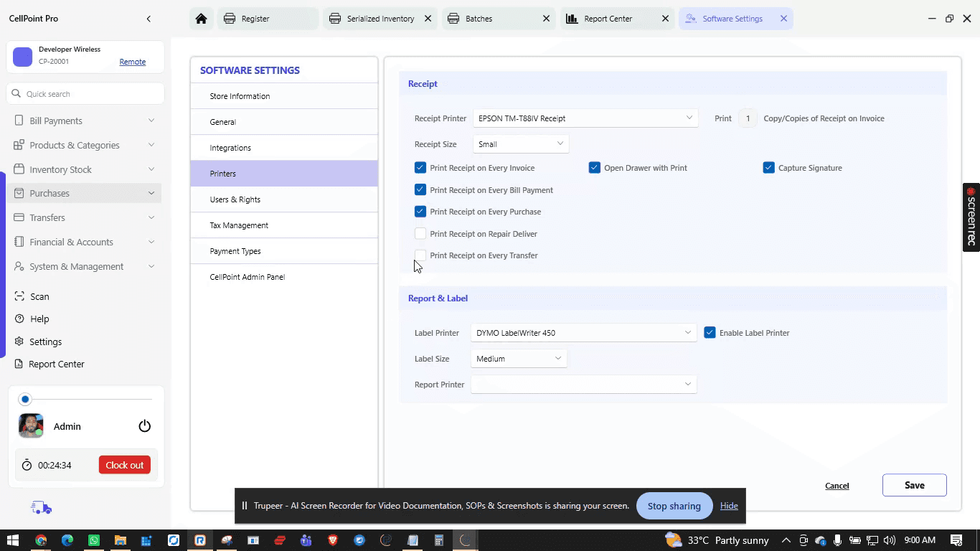This screenshot has height=551, width=980.
Task: Switch to the Batches tab
Action: tap(499, 19)
